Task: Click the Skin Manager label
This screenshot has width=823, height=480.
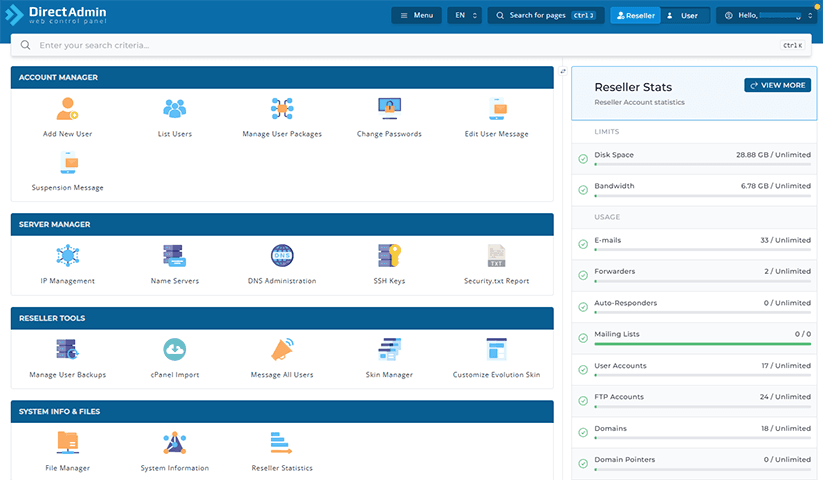Action: [x=389, y=375]
